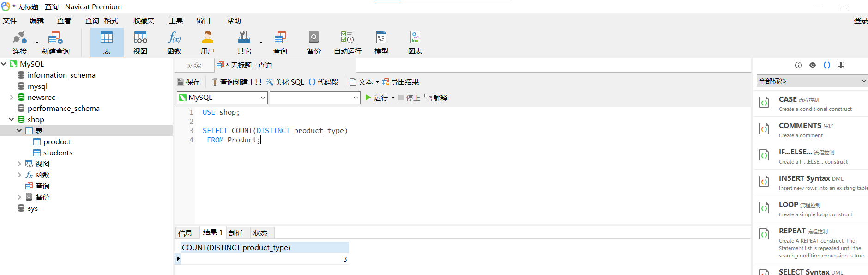This screenshot has width=868, height=275.
Task: Open the 函数 function toolbar icon
Action: click(174, 42)
